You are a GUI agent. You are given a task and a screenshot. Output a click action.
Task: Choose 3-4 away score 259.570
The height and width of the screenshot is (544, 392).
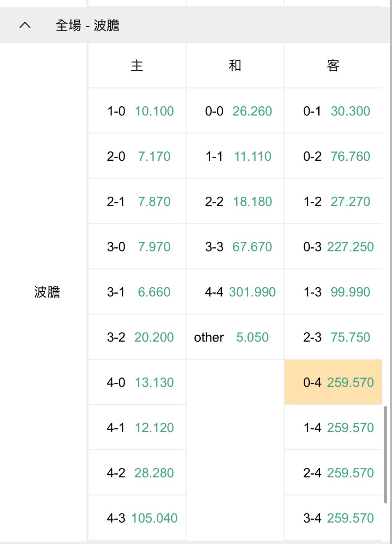pos(333,518)
